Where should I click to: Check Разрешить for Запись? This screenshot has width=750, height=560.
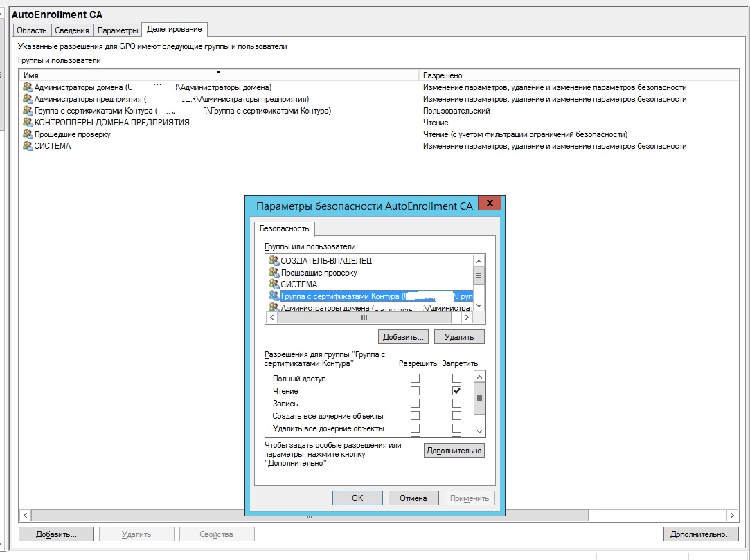(416, 403)
